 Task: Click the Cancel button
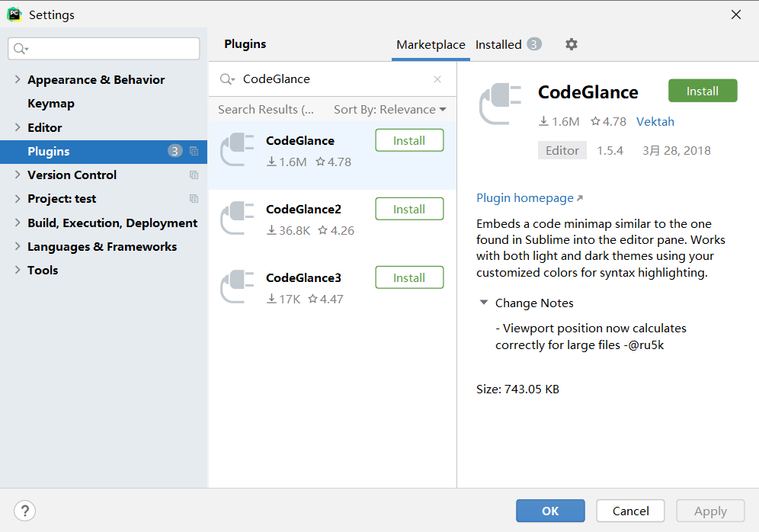[x=630, y=511]
